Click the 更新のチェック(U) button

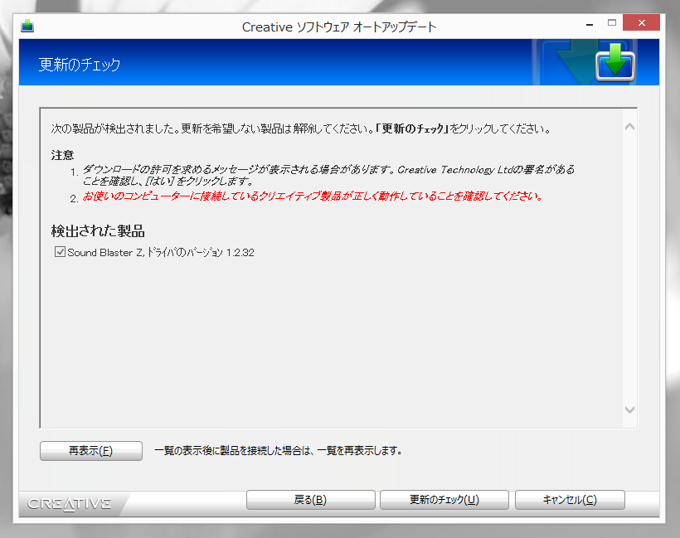click(444, 500)
